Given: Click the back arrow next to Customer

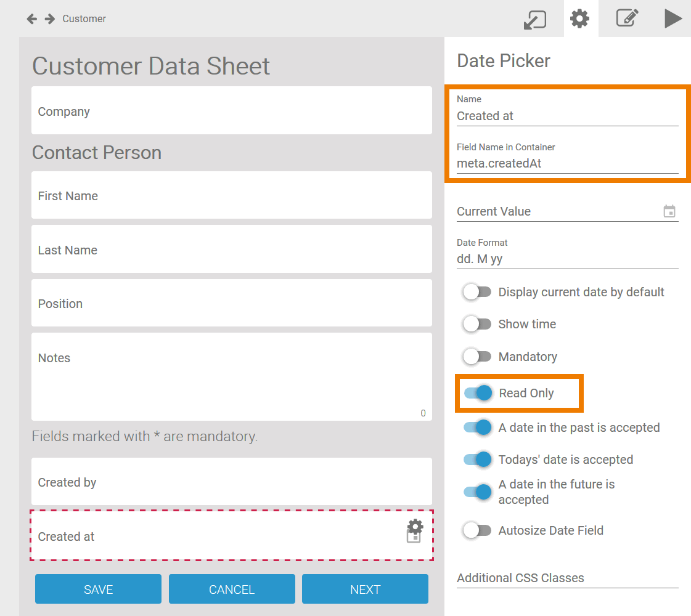Looking at the screenshot, I should click(31, 19).
